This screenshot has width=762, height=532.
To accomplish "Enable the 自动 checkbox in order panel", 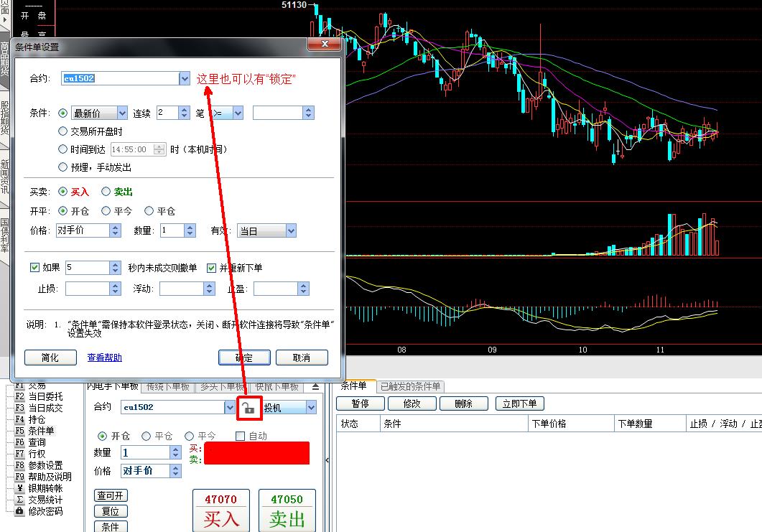I will pyautogui.click(x=241, y=436).
